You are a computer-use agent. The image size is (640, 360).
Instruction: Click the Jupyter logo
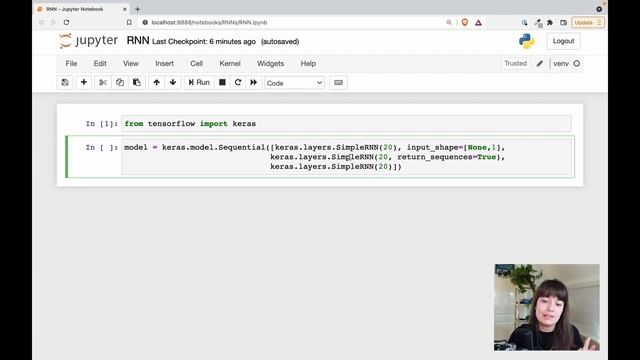pyautogui.click(x=88, y=41)
